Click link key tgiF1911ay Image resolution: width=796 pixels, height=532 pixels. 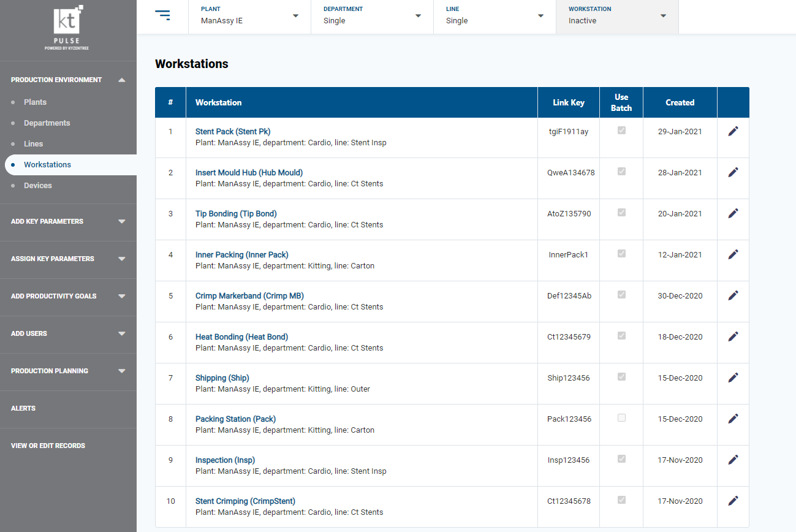569,132
